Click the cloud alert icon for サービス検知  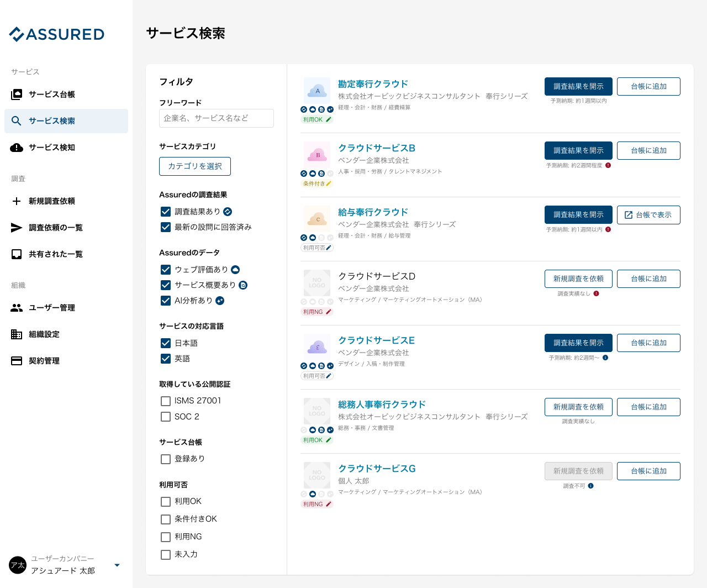[17, 148]
